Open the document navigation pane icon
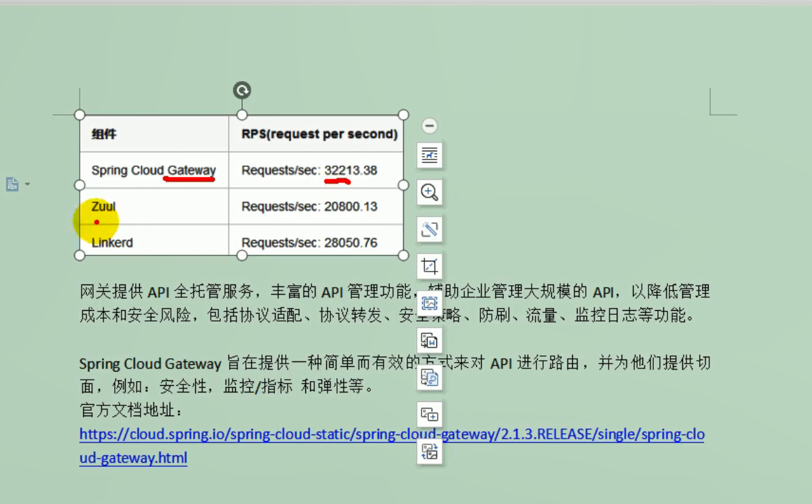 click(x=12, y=184)
